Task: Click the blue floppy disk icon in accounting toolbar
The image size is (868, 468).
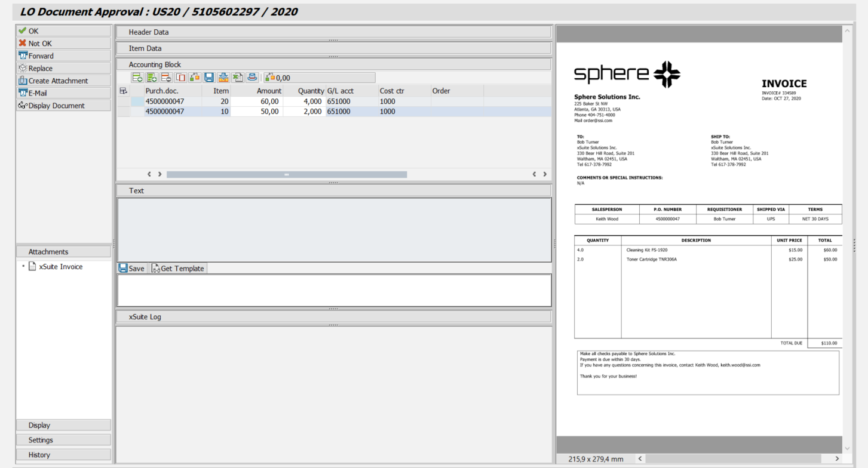Action: (209, 78)
